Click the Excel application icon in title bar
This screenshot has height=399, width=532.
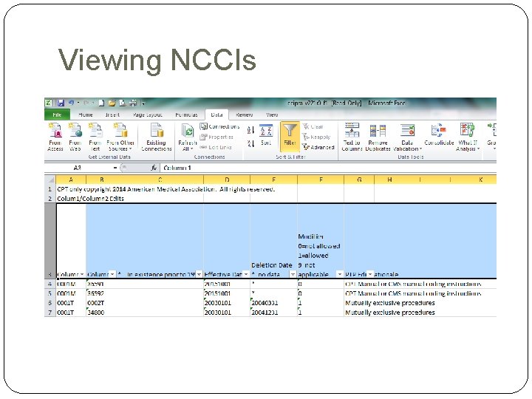click(49, 103)
